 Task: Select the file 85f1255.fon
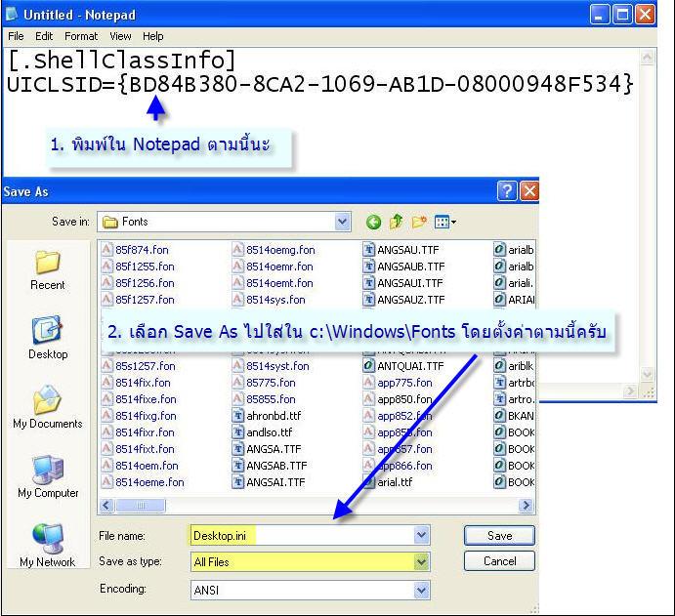[138, 267]
